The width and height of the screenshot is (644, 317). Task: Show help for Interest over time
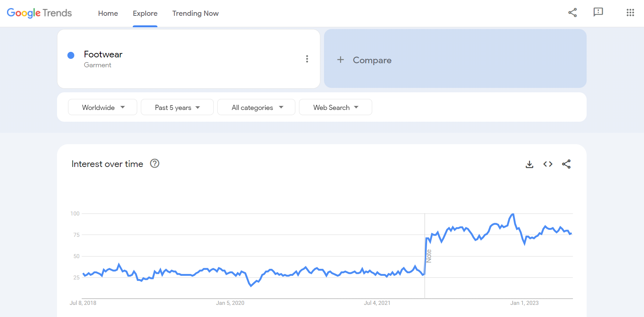(x=154, y=164)
